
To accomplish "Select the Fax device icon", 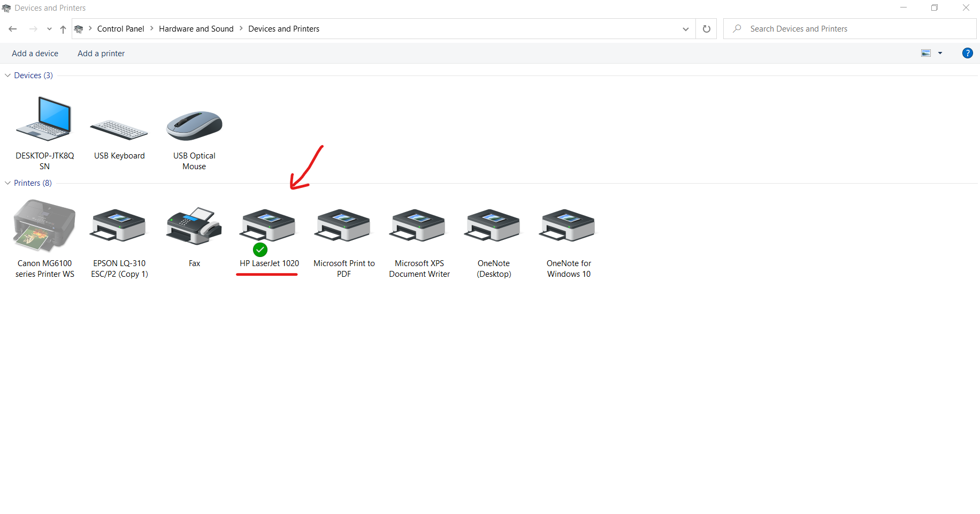I will coord(194,226).
